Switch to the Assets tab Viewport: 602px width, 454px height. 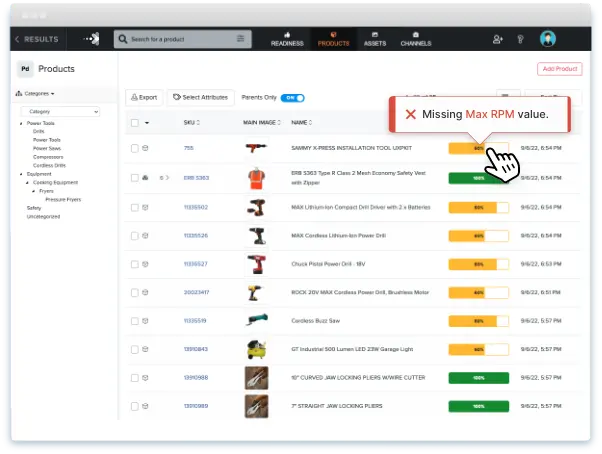375,39
